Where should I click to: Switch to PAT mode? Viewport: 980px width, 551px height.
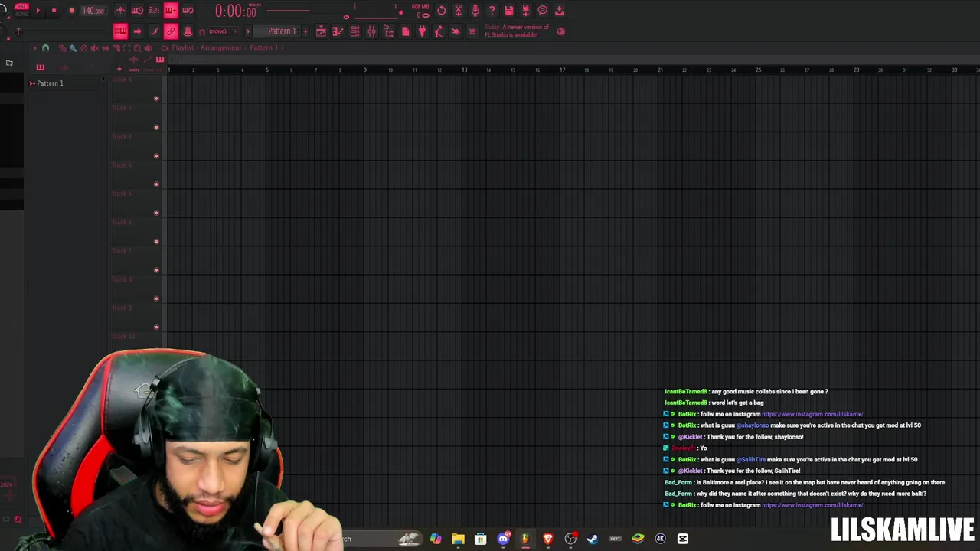pyautogui.click(x=21, y=6)
